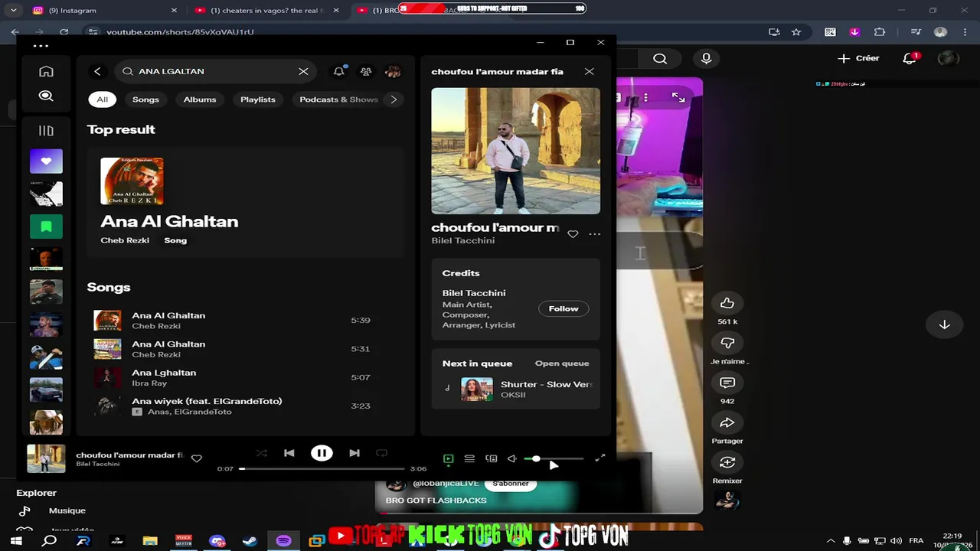Click YouTube voice search microphone
Image resolution: width=980 pixels, height=551 pixels.
tap(706, 58)
